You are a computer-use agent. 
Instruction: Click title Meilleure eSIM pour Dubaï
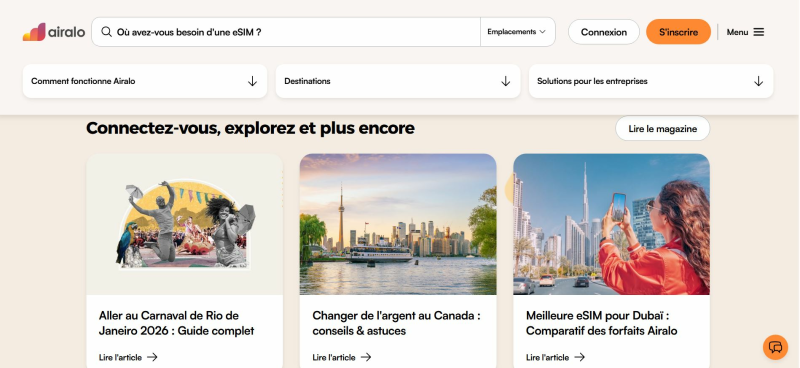tap(602, 323)
